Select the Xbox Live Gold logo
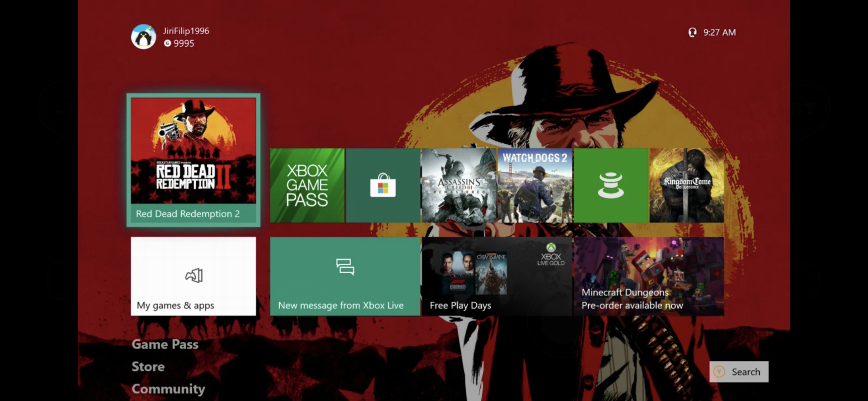The image size is (868, 401). point(551,255)
